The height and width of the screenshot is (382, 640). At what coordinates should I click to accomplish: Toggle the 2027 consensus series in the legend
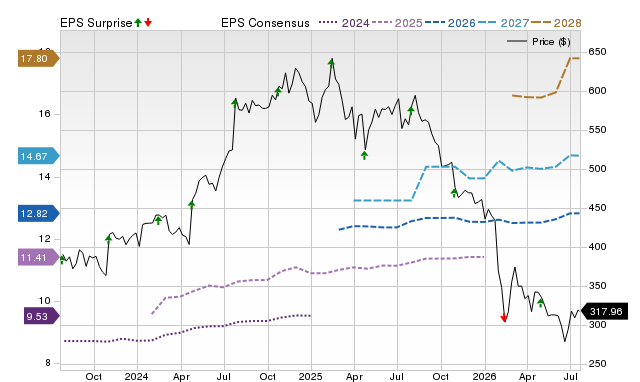point(503,23)
